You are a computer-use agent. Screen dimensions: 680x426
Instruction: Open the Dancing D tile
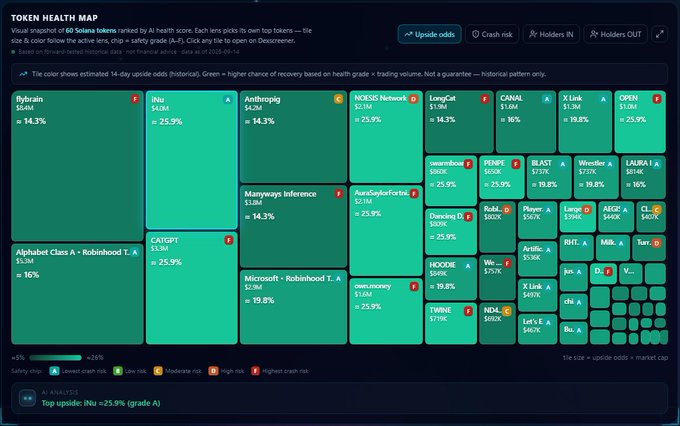point(451,232)
